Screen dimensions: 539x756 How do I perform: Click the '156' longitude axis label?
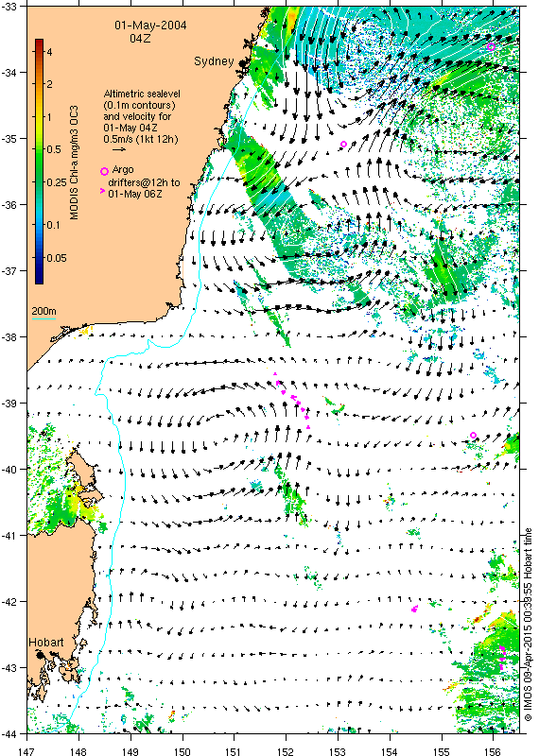(493, 751)
